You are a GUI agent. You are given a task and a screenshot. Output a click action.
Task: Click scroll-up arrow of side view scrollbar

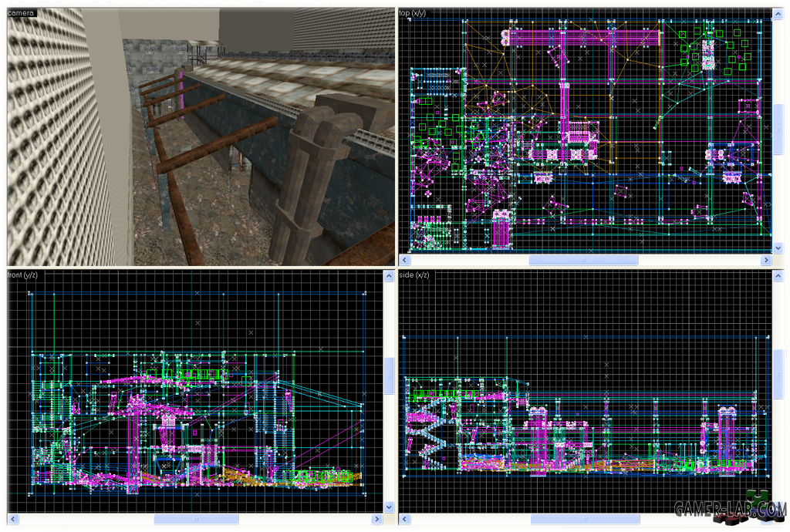(x=778, y=276)
